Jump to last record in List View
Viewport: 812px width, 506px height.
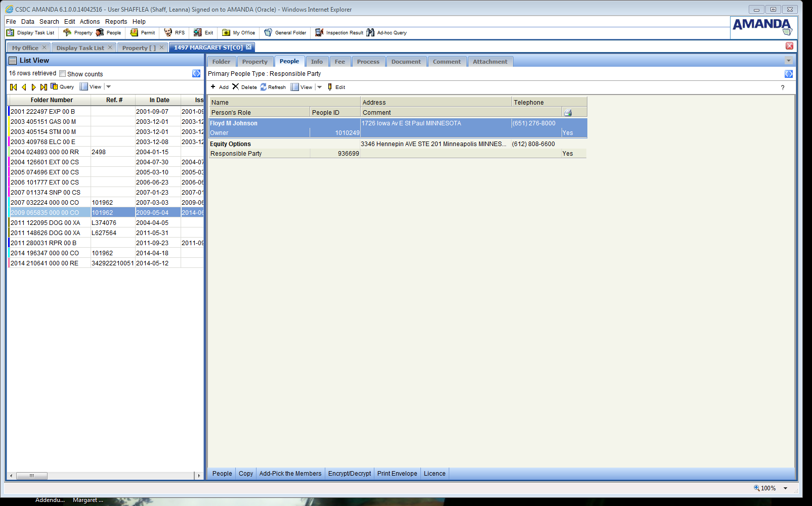(x=44, y=87)
